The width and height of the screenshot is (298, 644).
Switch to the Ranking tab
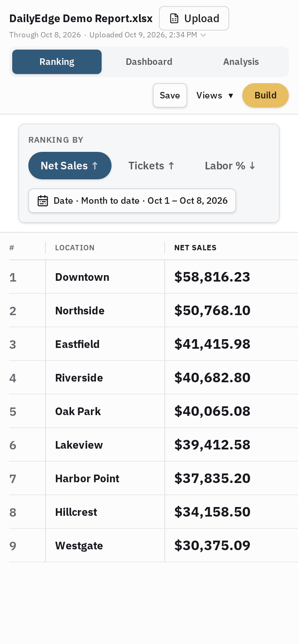57,62
